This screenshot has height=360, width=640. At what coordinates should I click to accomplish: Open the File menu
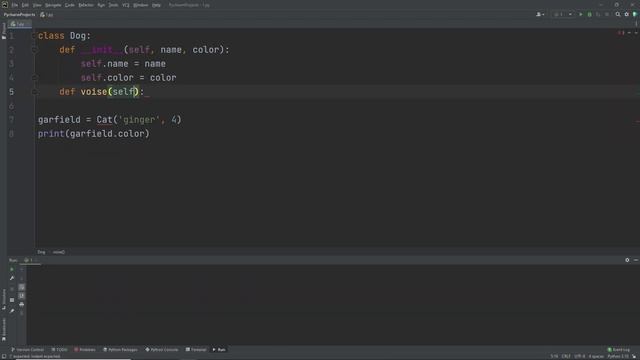[15, 5]
